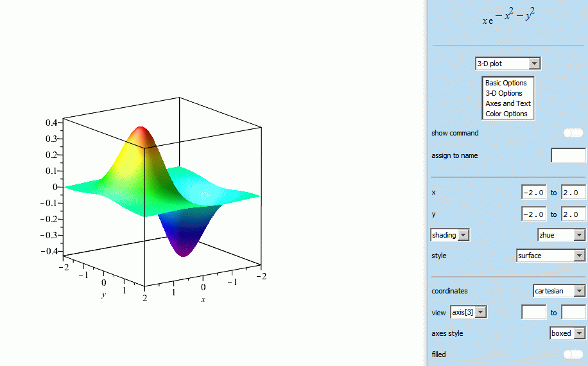
Task: Change the cartesian coordinates dropdown
Action: tap(559, 291)
